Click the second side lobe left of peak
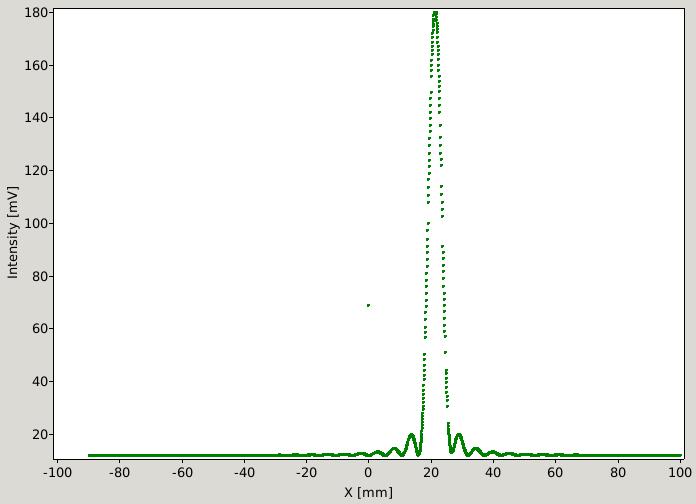Image resolution: width=696 pixels, height=504 pixels. pos(394,449)
